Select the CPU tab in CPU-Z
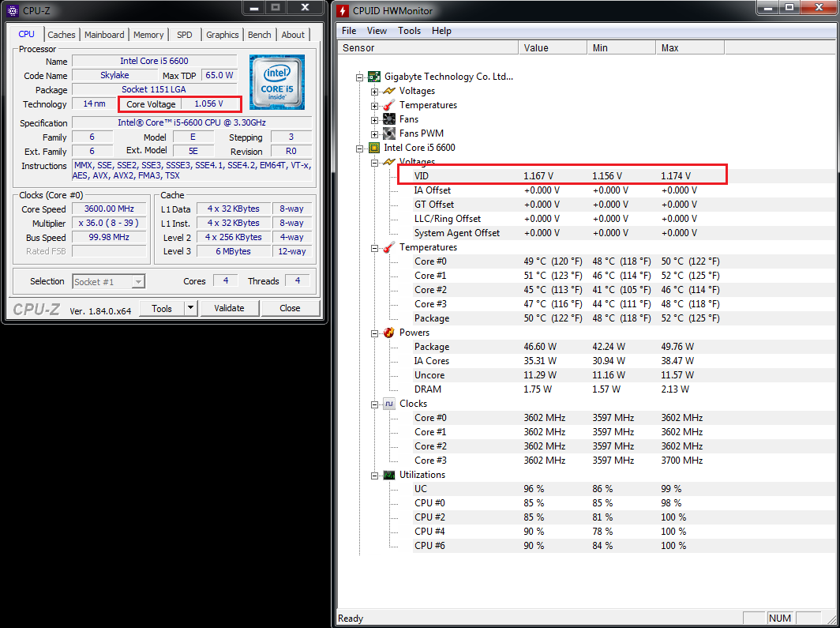840x628 pixels. point(26,34)
